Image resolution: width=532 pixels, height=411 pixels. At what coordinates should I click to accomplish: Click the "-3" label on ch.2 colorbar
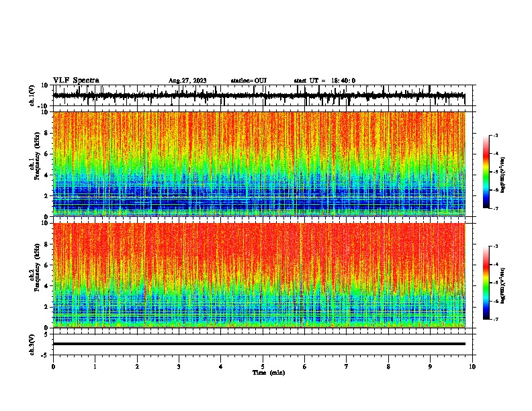click(495, 246)
